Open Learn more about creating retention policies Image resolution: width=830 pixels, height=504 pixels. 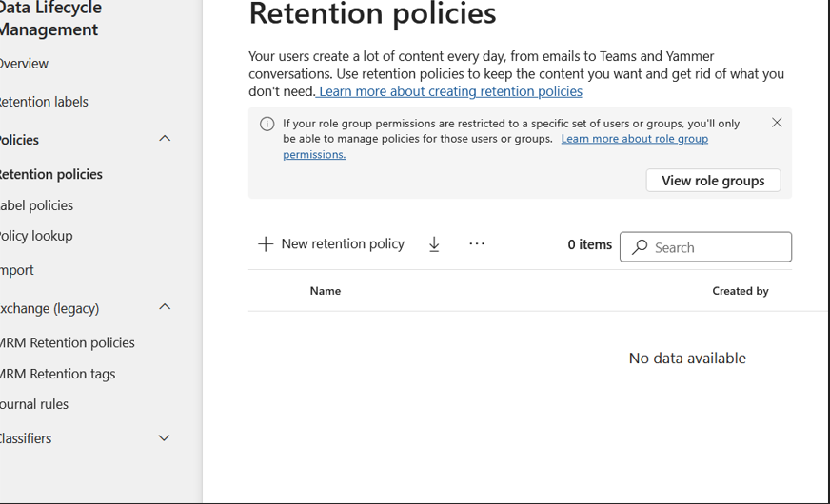pos(450,91)
